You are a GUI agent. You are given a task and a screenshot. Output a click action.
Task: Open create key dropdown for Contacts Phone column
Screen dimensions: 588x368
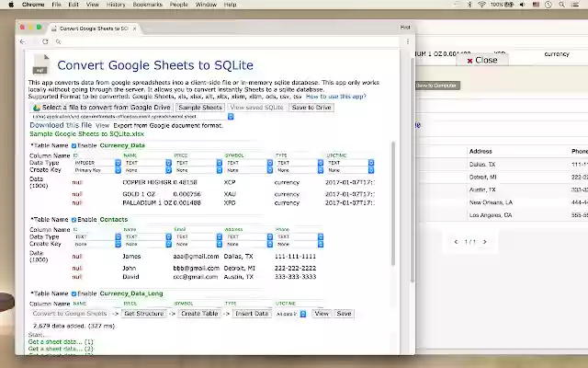pyautogui.click(x=300, y=245)
